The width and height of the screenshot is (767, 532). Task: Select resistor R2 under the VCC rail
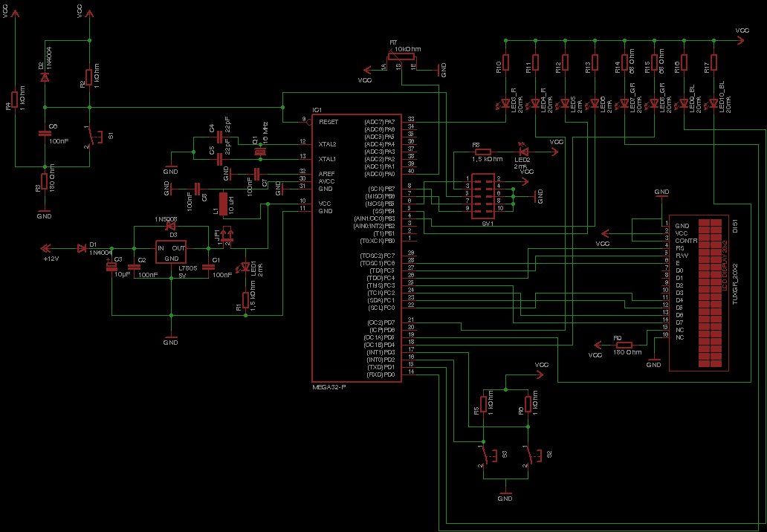[x=89, y=77]
